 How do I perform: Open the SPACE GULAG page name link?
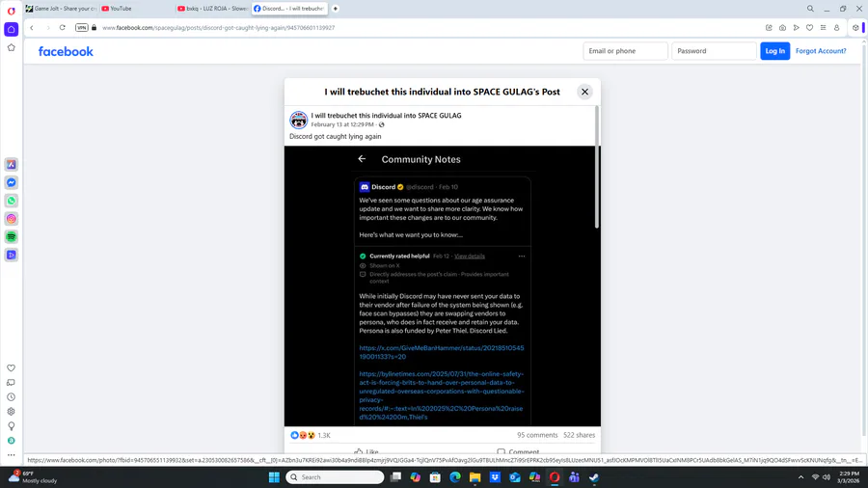click(386, 116)
